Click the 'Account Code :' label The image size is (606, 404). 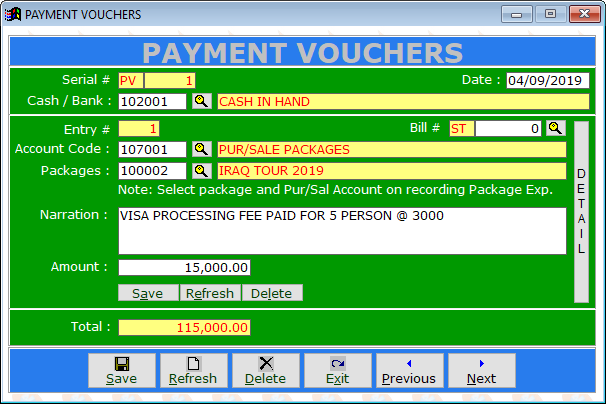(62, 148)
